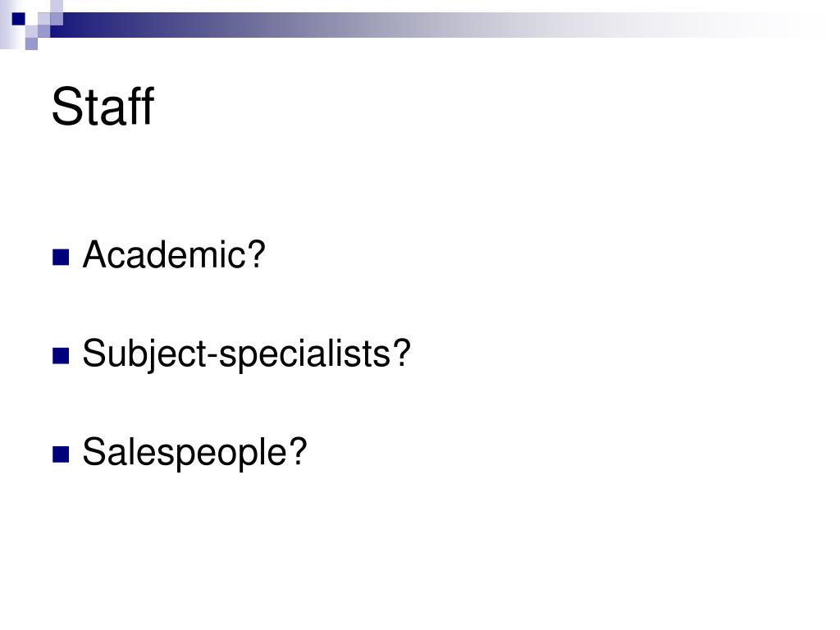Click the square bullet beside "Subject-specialists?"
This screenshot has width=840, height=630.
click(61, 356)
